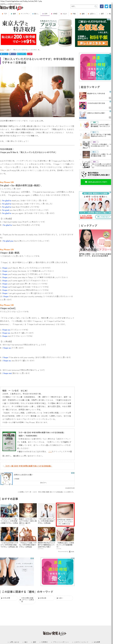Open the orange 『カラー版 CD付 中学3年間の英語』 link
The height and width of the screenshot is (644, 113).
[x=28, y=466]
